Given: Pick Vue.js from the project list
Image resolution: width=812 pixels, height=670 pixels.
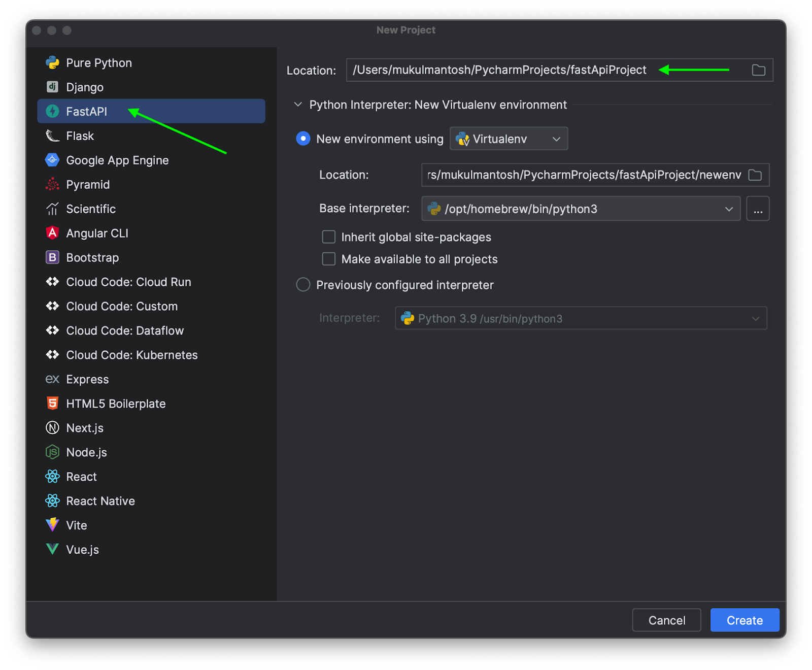Looking at the screenshot, I should click(x=151, y=549).
